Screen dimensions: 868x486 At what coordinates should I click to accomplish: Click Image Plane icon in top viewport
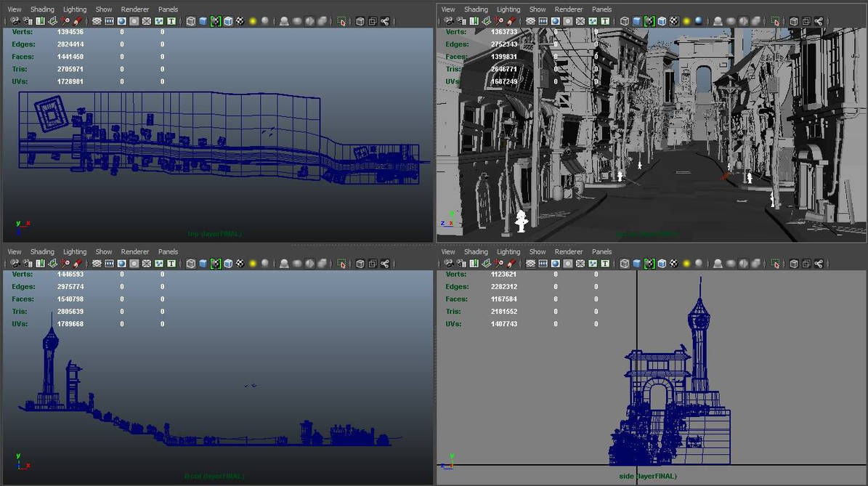[x=52, y=21]
